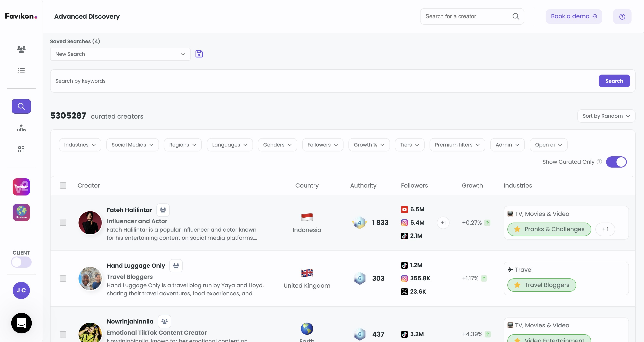Image resolution: width=644 pixels, height=342 pixels.
Task: Expand the Industries filter dropdown
Action: click(80, 145)
